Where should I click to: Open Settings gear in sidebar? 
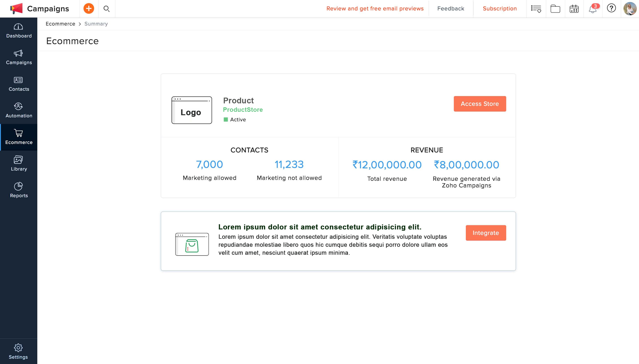coord(18,352)
